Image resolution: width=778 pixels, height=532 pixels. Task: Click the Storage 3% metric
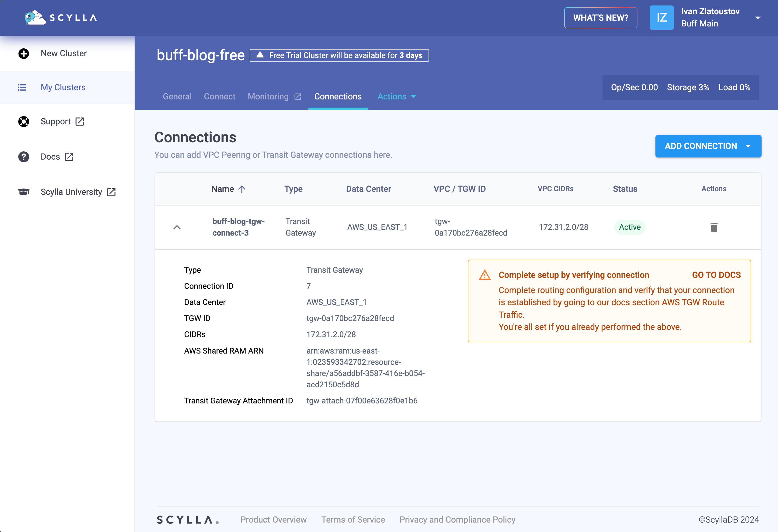point(688,87)
